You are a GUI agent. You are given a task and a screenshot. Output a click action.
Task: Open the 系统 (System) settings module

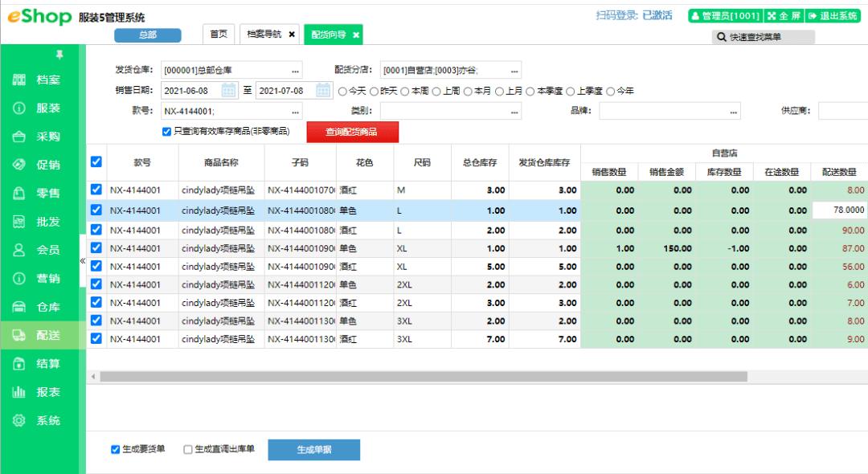click(38, 419)
